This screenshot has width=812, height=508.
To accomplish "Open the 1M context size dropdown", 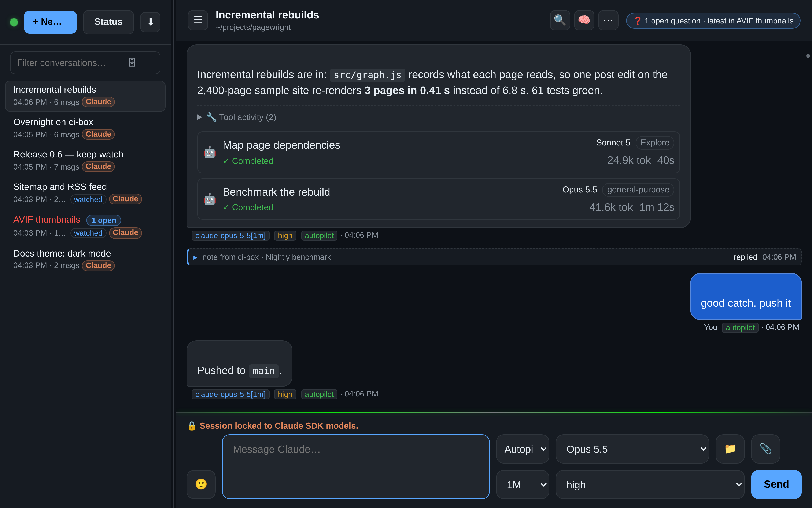I will (523, 485).
